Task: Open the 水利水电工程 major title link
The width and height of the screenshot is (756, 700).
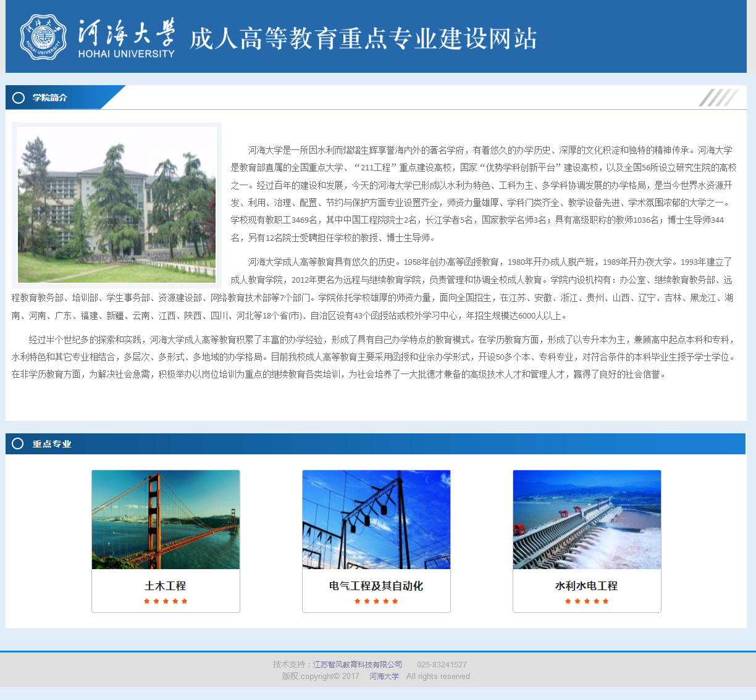Action: (x=587, y=586)
